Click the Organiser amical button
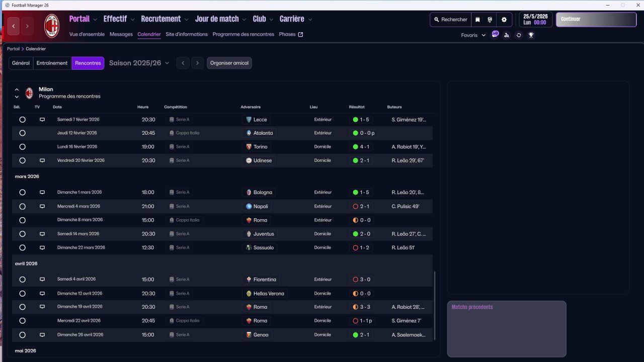This screenshot has width=644, height=362. pos(229,63)
